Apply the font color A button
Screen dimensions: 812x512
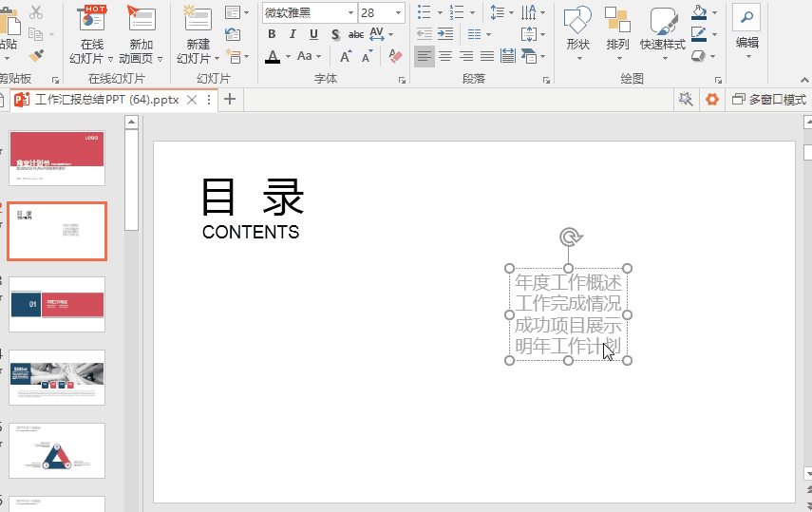click(273, 56)
